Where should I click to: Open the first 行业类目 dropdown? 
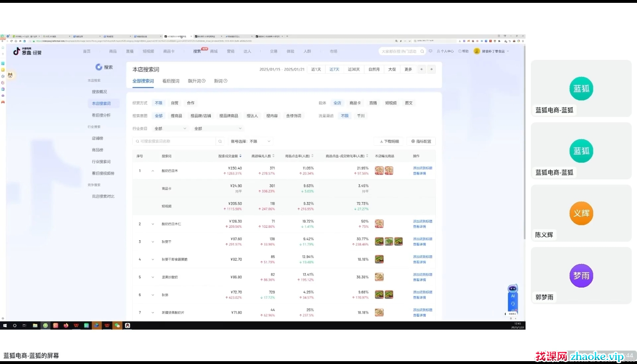(x=170, y=129)
